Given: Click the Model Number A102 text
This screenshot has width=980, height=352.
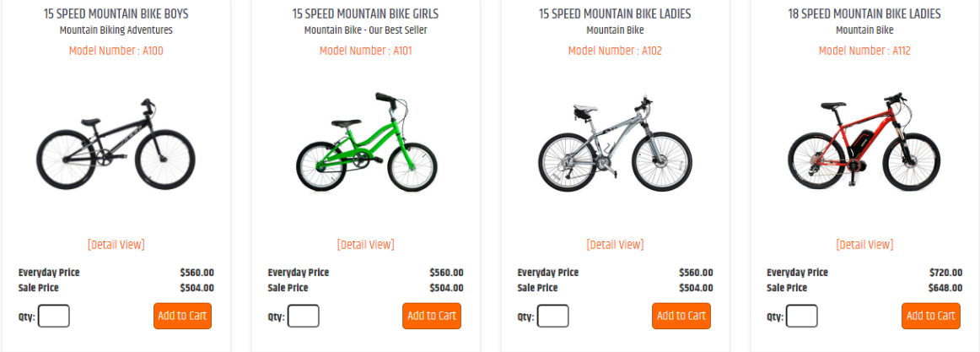Looking at the screenshot, I should pyautogui.click(x=615, y=51).
